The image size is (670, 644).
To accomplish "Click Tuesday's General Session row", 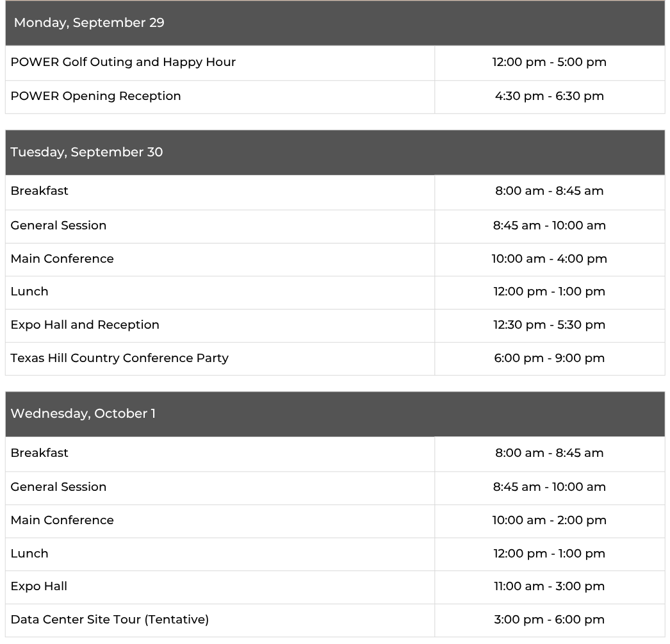I will click(x=335, y=226).
